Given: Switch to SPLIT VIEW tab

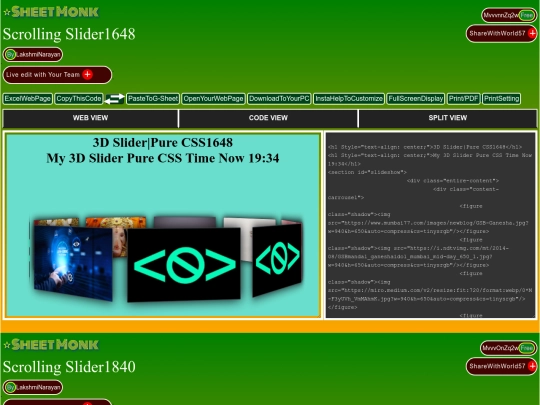Looking at the screenshot, I should (448, 118).
